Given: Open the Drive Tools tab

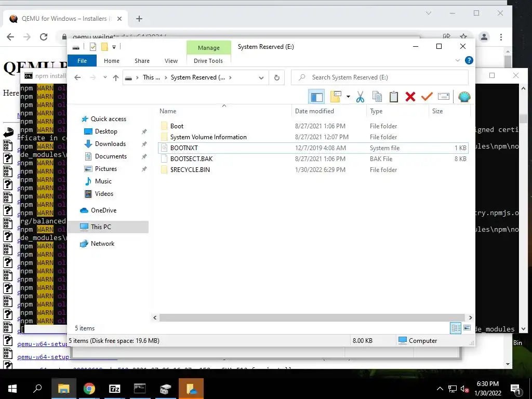Looking at the screenshot, I should (x=208, y=61).
